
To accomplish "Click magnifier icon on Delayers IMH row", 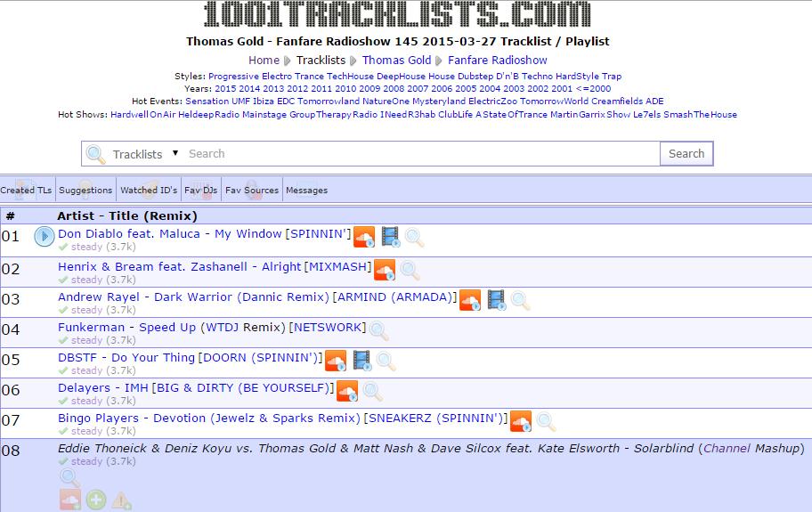I will click(x=372, y=392).
